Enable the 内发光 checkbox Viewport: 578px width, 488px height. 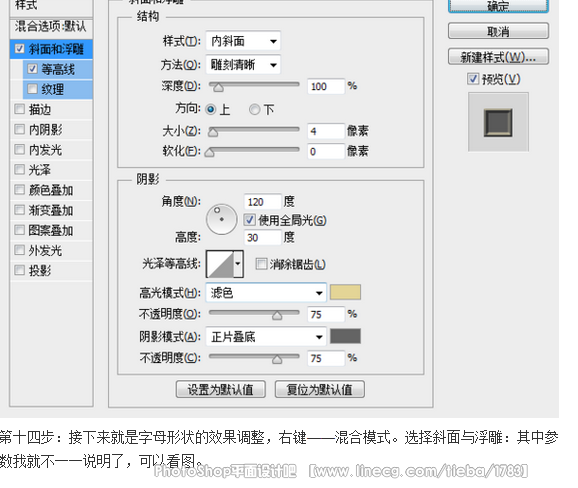tap(19, 149)
